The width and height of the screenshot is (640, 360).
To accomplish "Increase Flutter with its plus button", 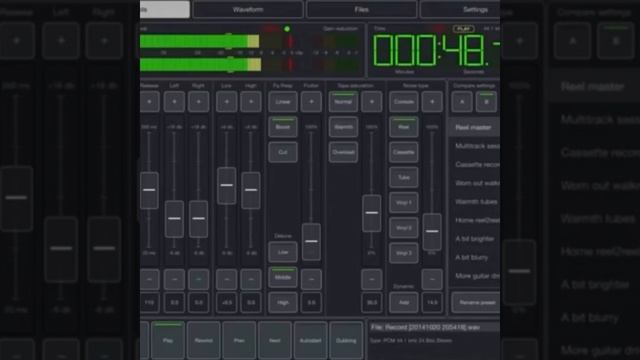I will pyautogui.click(x=311, y=102).
